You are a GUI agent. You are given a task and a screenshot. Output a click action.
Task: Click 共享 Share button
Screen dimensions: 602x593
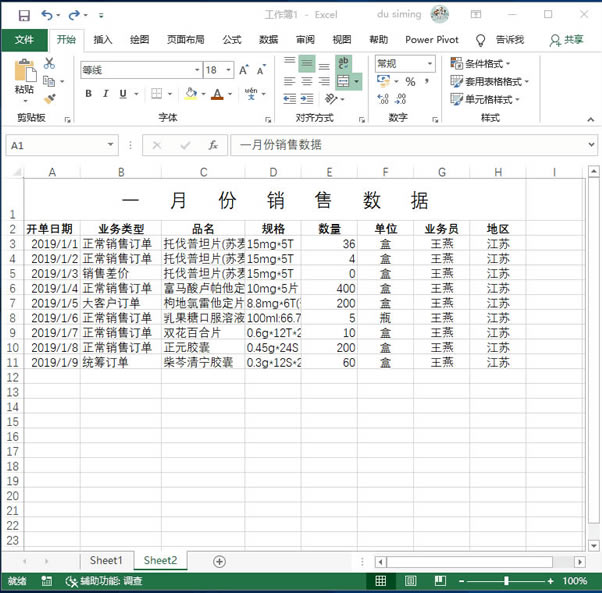567,40
